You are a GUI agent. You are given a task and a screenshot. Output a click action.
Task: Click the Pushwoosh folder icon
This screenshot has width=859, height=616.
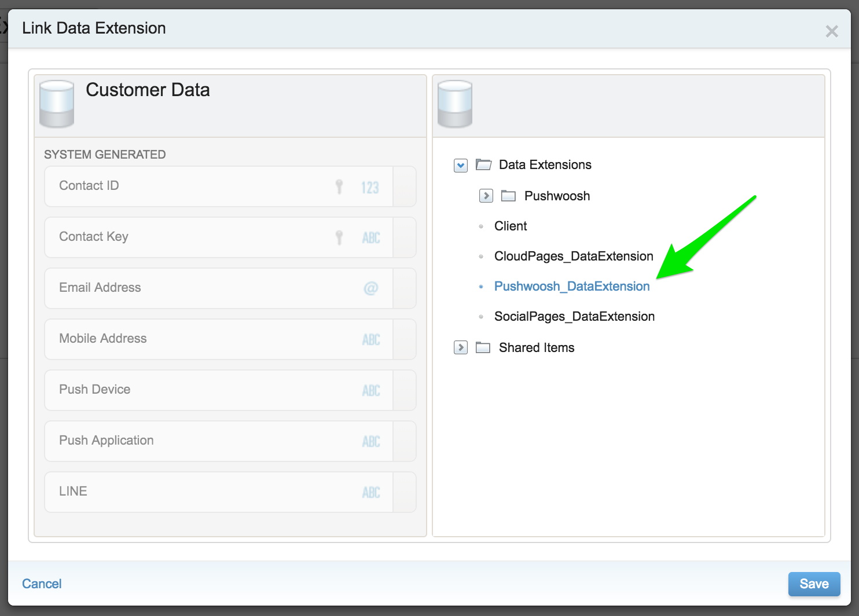click(508, 196)
